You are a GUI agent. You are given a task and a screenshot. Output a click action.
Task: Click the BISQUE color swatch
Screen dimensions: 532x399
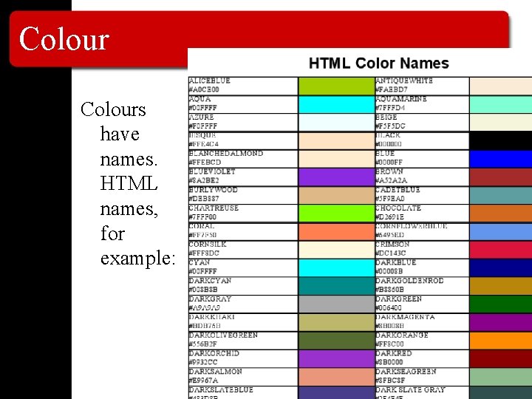(x=337, y=141)
